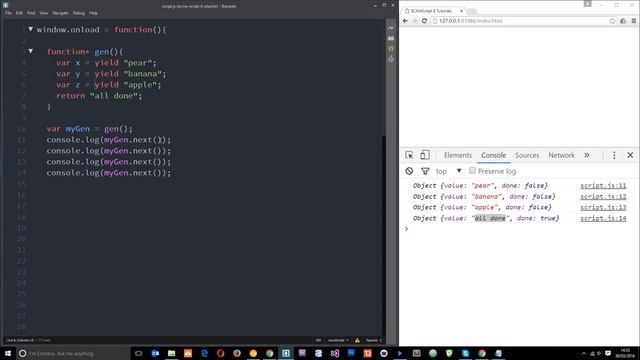
Task: Open the Windows Start menu
Action: pos(8,353)
